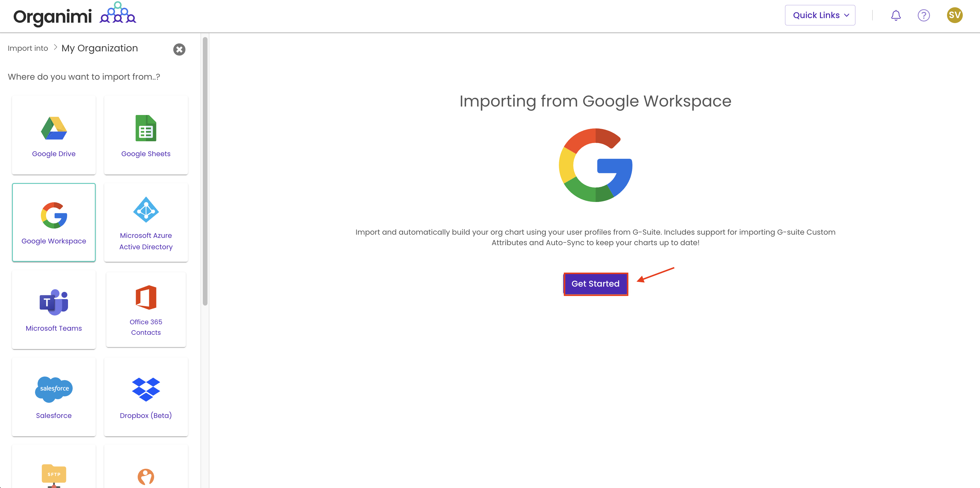This screenshot has width=980, height=488.
Task: Click 'Where do you want to import from' text
Action: [x=84, y=77]
